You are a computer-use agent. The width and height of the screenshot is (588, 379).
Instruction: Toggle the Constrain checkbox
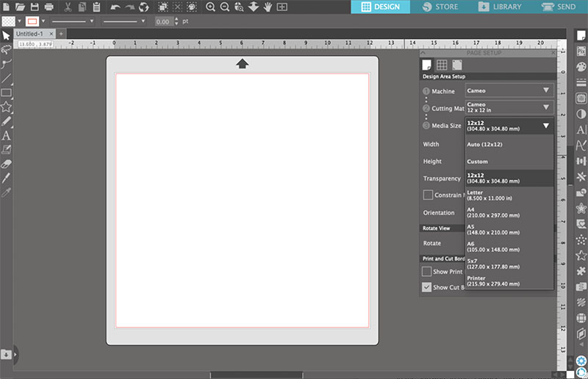click(x=428, y=195)
